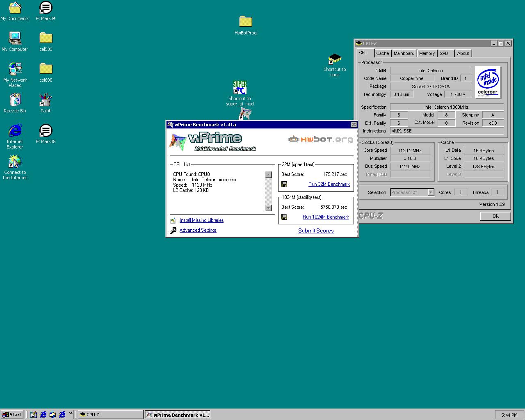This screenshot has height=420, width=525.
Task: Click the first Internet Explorer quick launch icon
Action: pyautogui.click(x=43, y=415)
